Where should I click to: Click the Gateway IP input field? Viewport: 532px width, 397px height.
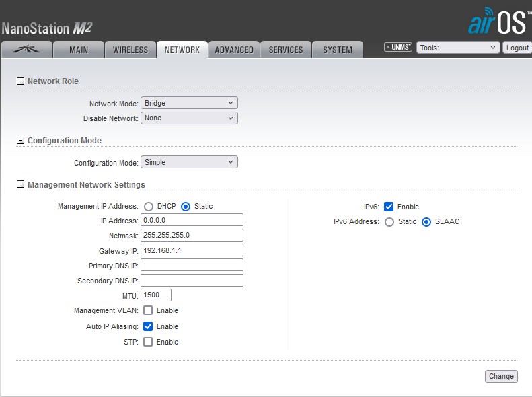(x=192, y=250)
